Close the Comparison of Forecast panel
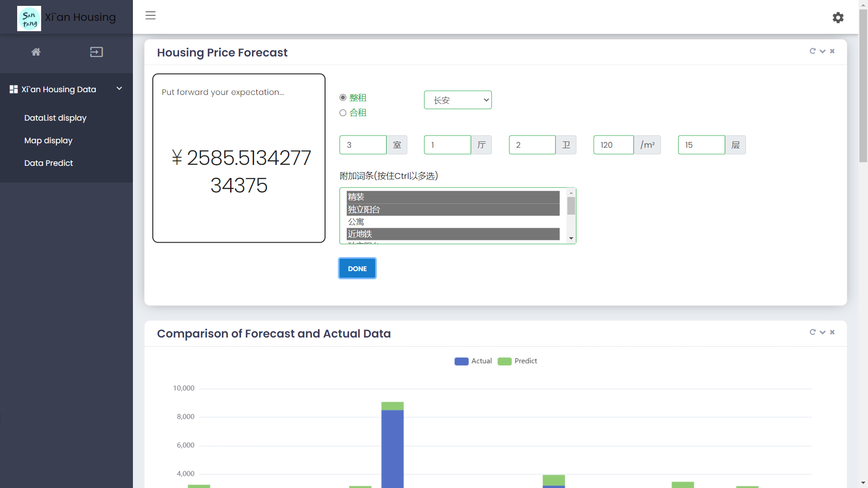 point(832,332)
